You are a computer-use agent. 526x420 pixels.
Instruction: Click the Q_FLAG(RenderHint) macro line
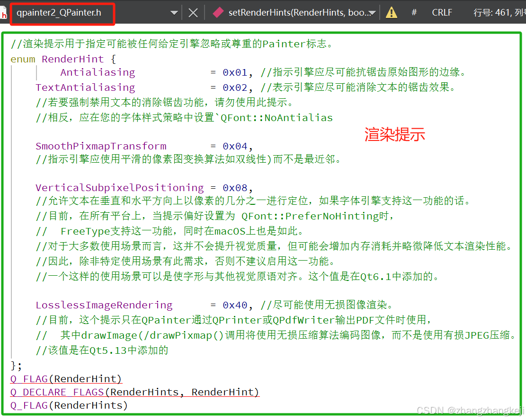click(x=66, y=379)
